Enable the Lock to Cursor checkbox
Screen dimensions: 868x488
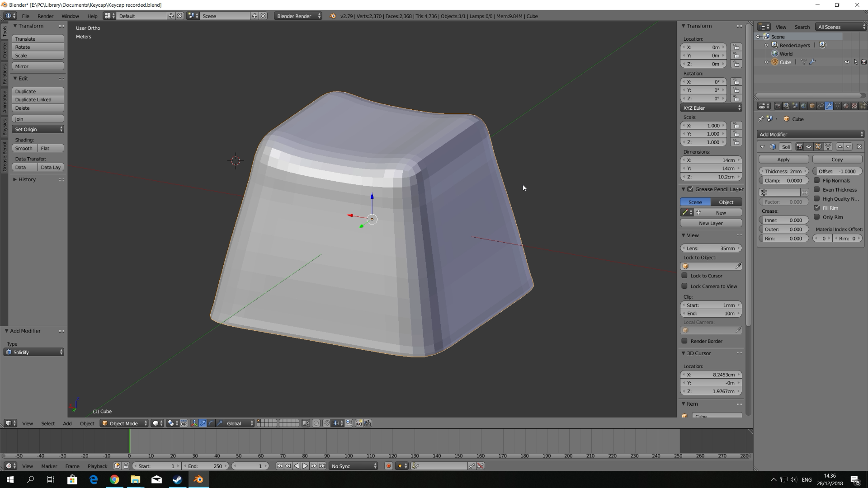click(x=684, y=275)
